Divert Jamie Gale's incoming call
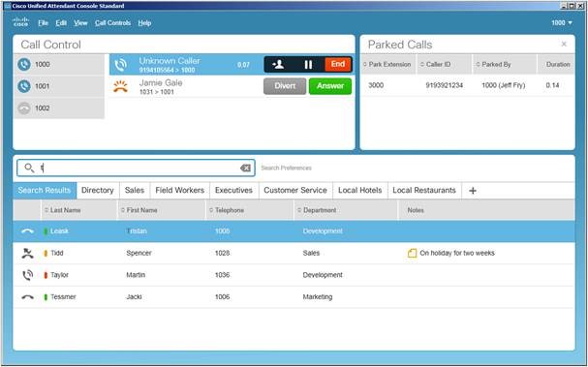 pyautogui.click(x=285, y=86)
